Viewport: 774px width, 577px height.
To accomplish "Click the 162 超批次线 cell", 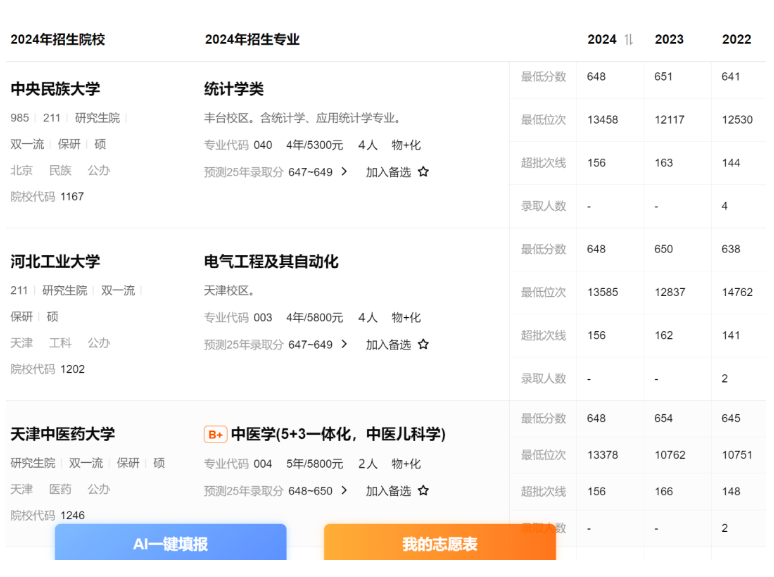I will [663, 336].
